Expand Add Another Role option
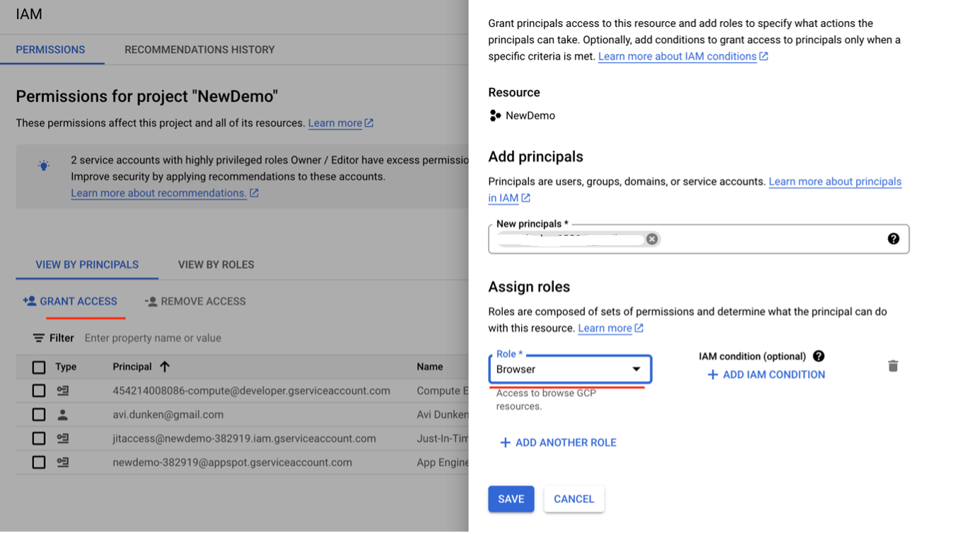This screenshot has height=534, width=980. click(558, 443)
